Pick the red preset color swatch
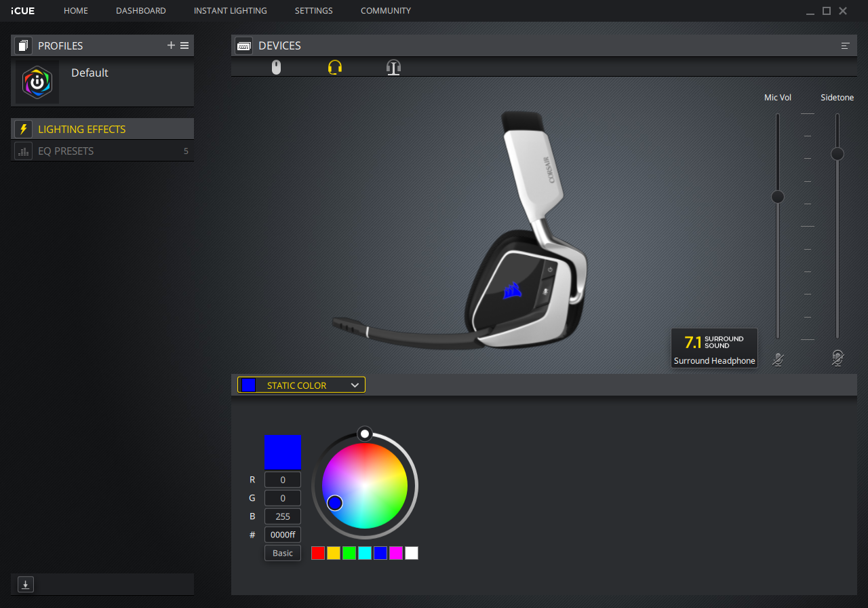 click(318, 553)
